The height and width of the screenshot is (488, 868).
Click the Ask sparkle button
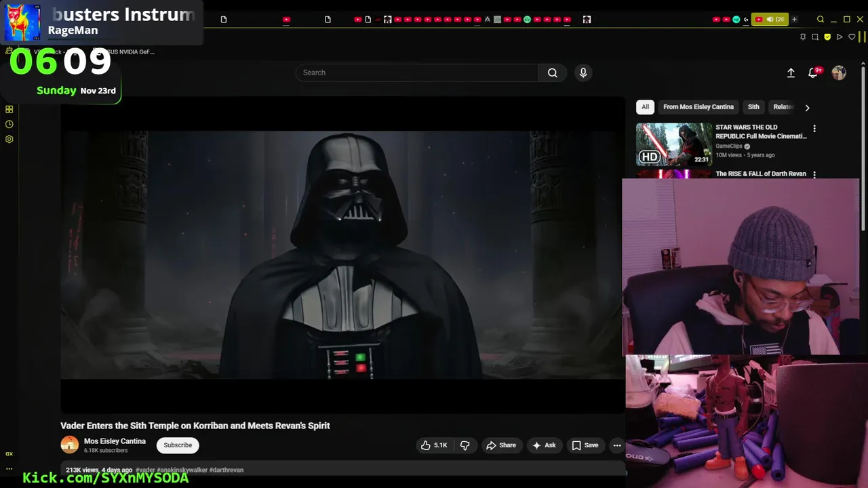pos(544,445)
